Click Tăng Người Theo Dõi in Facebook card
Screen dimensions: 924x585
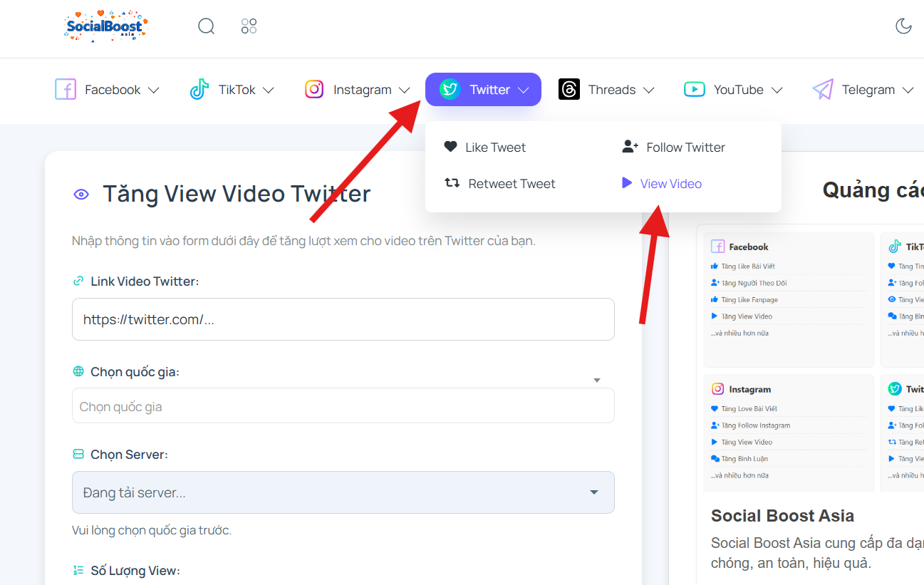point(754,283)
